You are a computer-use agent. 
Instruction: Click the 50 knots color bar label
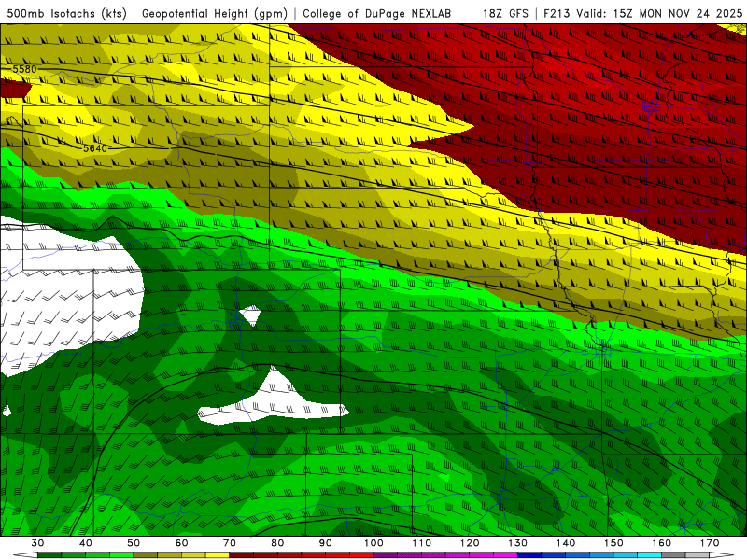[x=134, y=543]
